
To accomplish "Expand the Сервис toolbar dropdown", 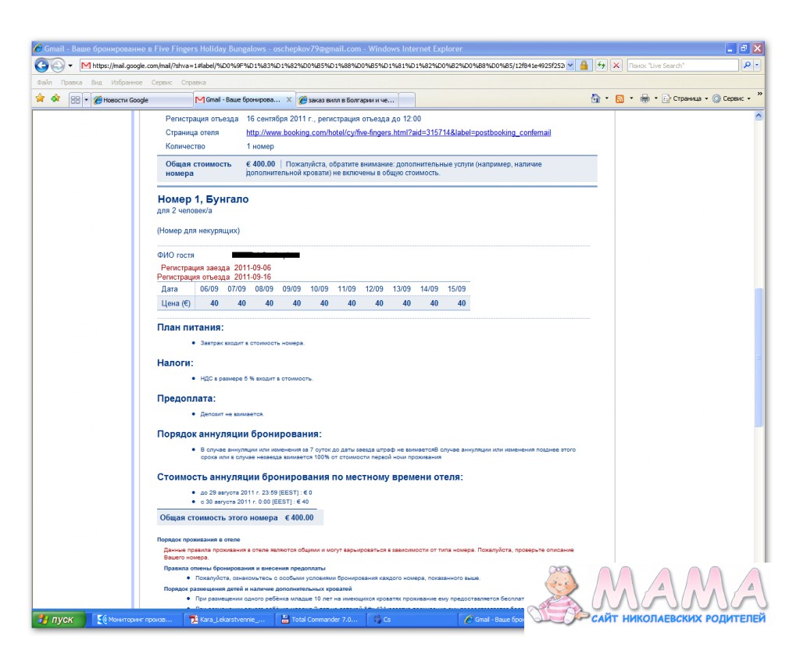I will 748,99.
